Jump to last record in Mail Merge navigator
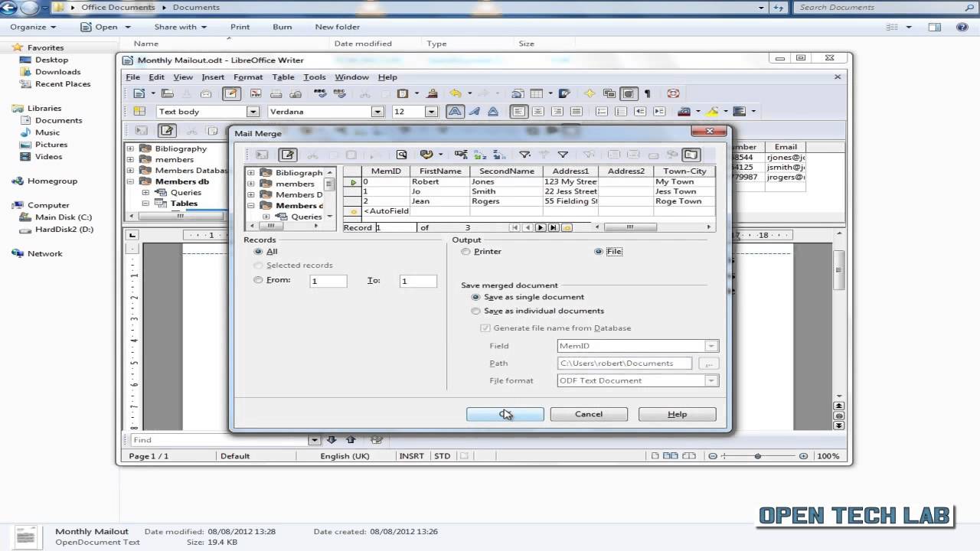 point(554,227)
